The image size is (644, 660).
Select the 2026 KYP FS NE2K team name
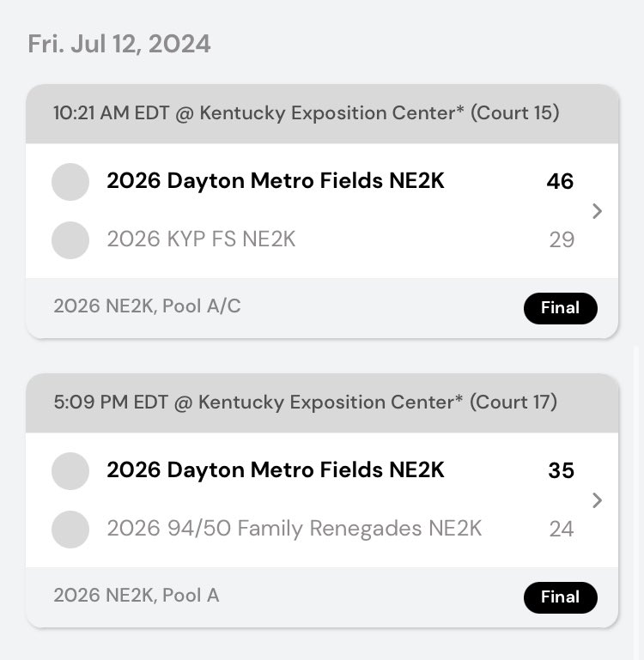(201, 239)
